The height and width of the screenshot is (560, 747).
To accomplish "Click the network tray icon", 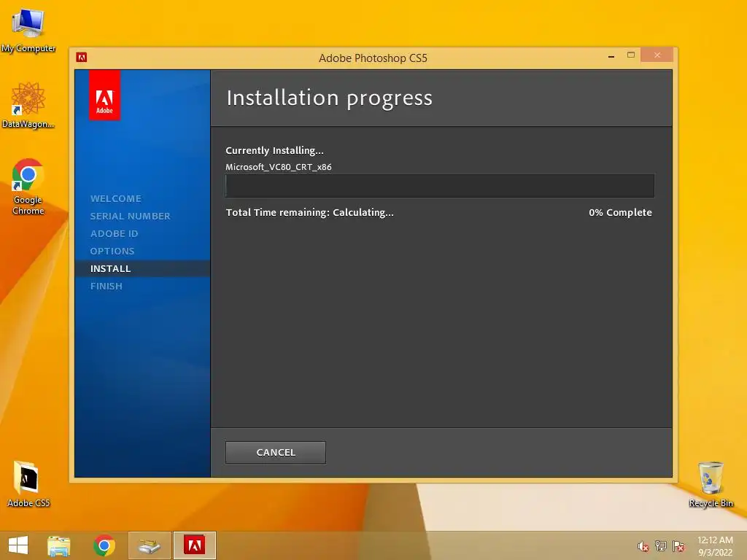I will pyautogui.click(x=661, y=546).
